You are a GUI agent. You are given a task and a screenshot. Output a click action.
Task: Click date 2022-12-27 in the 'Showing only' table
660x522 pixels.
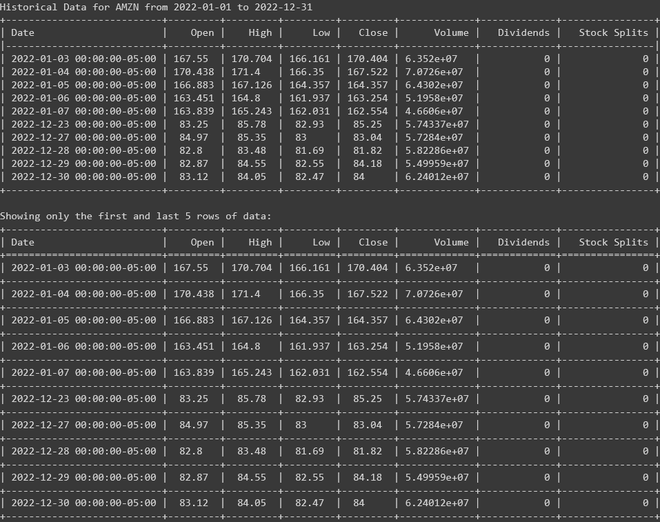click(84, 425)
